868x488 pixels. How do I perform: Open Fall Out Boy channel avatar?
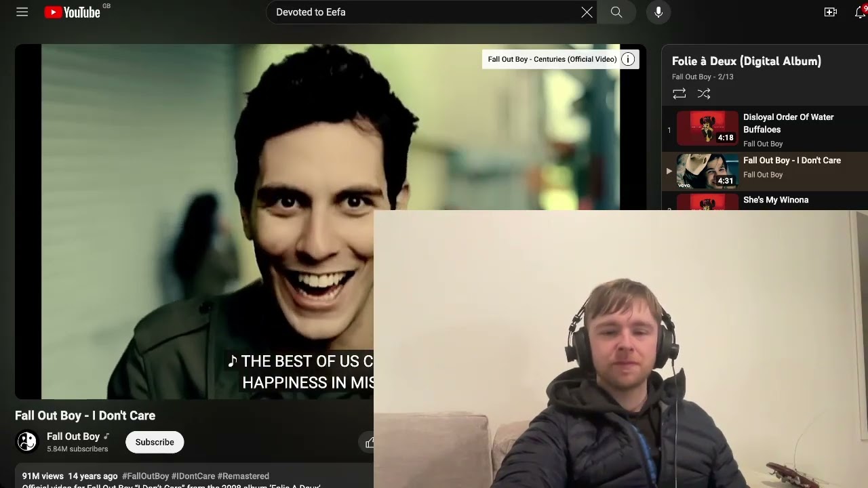[x=27, y=442]
